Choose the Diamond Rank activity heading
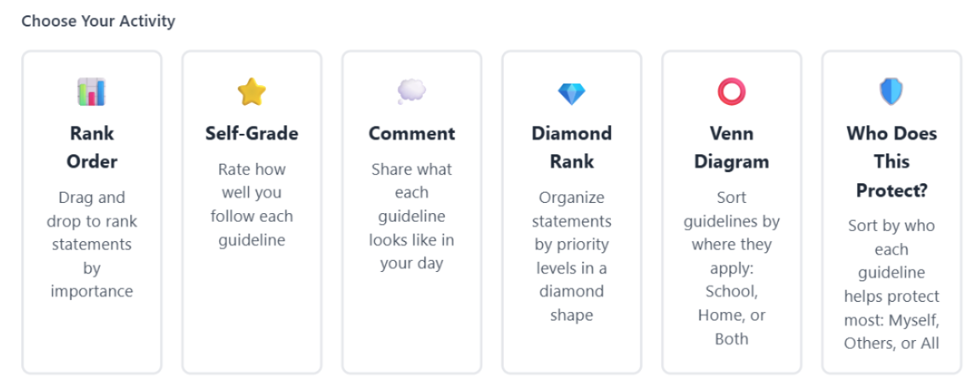The height and width of the screenshot is (387, 980). tap(572, 147)
